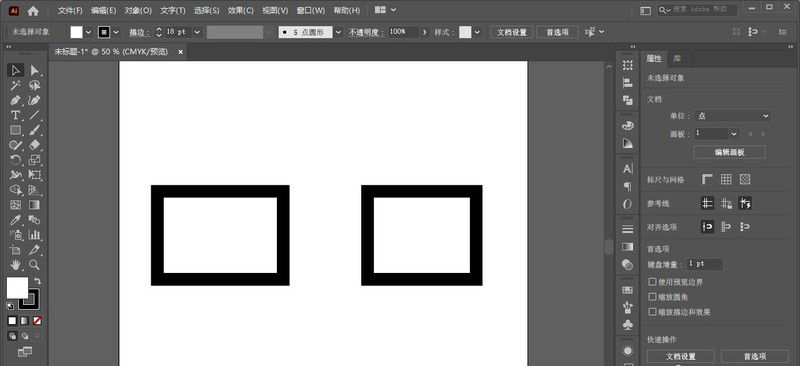Select the Hand tool
Viewport: 800px width, 366px height.
pyautogui.click(x=15, y=265)
